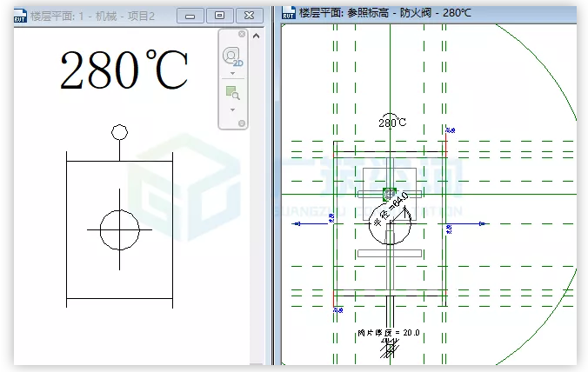Select the 阀片厚度 = 20.0 dimension
Image resolution: width=588 pixels, height=372 pixels.
click(389, 333)
